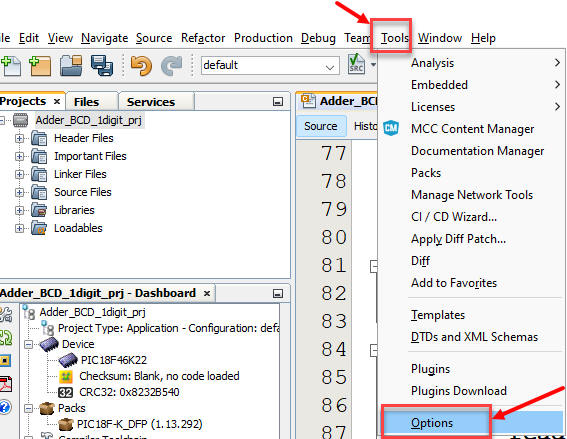The width and height of the screenshot is (567, 439).
Task: Click the Redo arrow icon
Action: (171, 66)
